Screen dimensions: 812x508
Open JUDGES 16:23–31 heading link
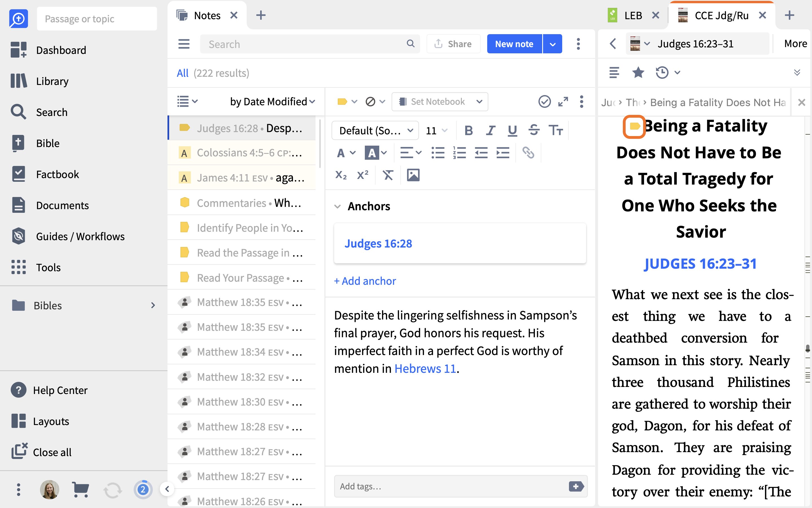700,264
